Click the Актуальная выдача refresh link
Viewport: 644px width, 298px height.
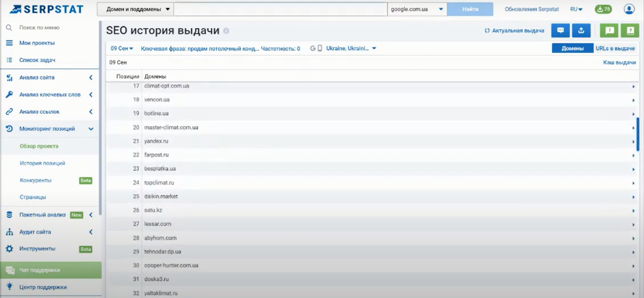pos(514,31)
